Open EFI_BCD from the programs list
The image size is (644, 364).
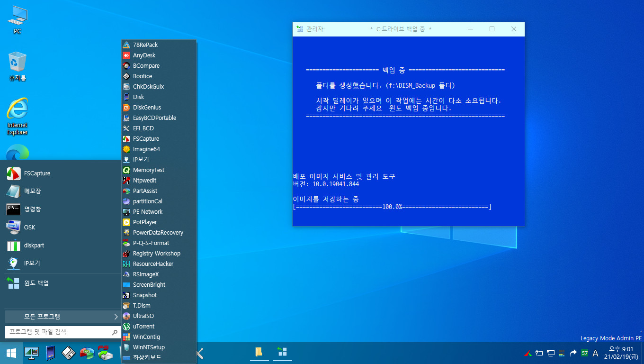pyautogui.click(x=159, y=128)
